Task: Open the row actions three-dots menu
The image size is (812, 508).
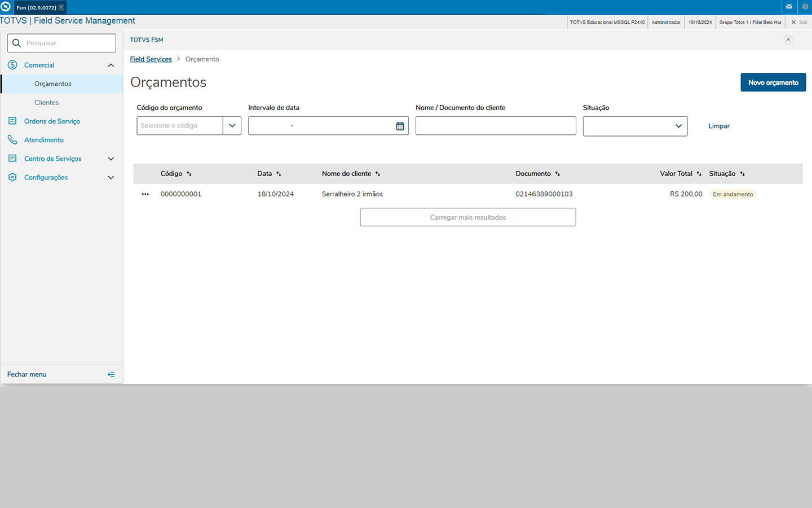Action: [x=145, y=194]
